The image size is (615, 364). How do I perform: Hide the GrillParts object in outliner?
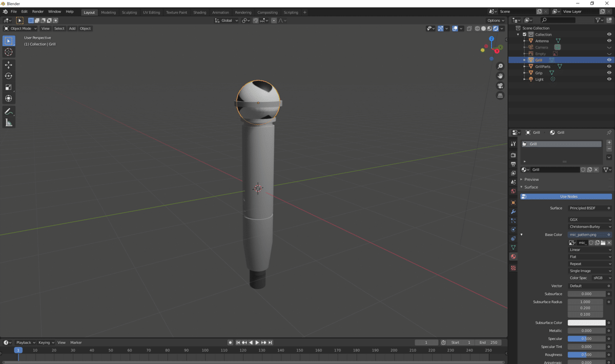pyautogui.click(x=609, y=67)
